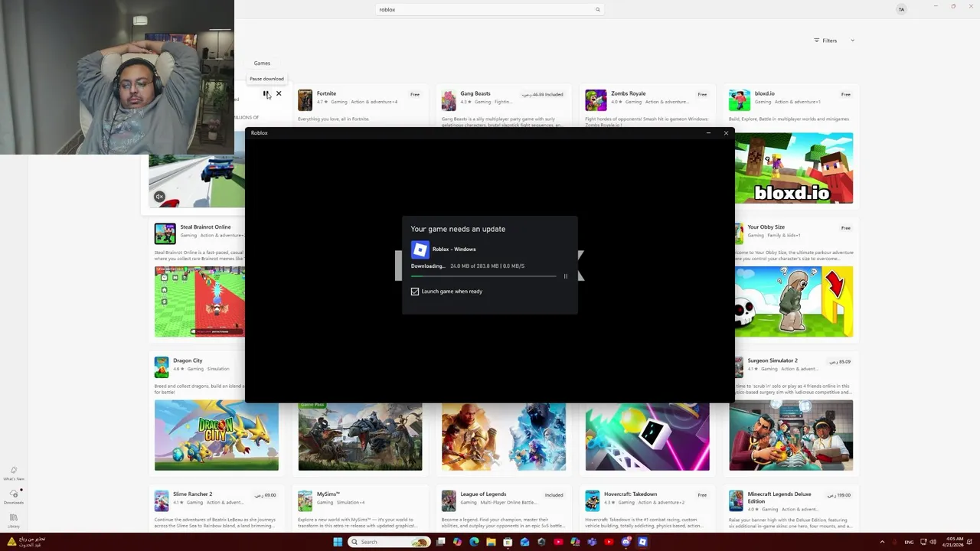The height and width of the screenshot is (551, 980).
Task: Open the Your Obby Size banner thumbnail
Action: click(x=794, y=302)
